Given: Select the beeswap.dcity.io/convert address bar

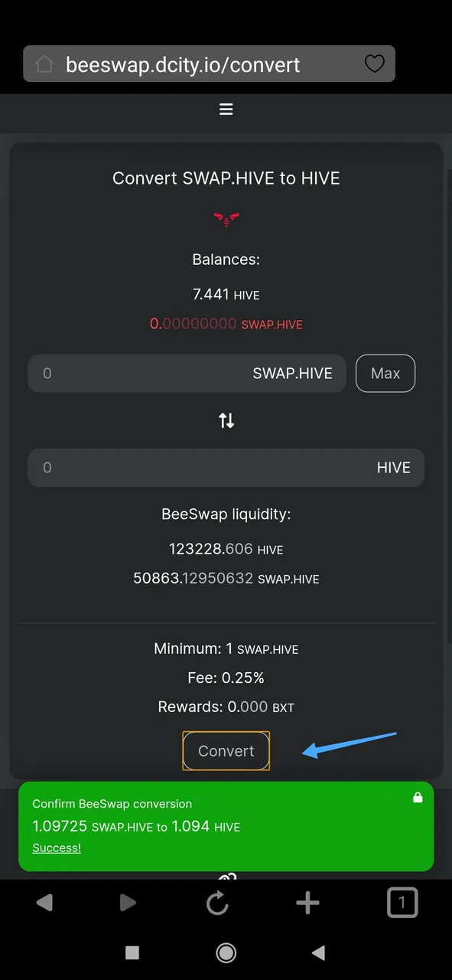Looking at the screenshot, I should (x=209, y=64).
